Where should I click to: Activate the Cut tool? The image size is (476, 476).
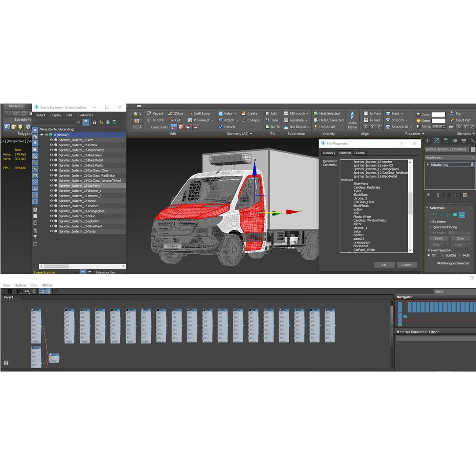175,120
